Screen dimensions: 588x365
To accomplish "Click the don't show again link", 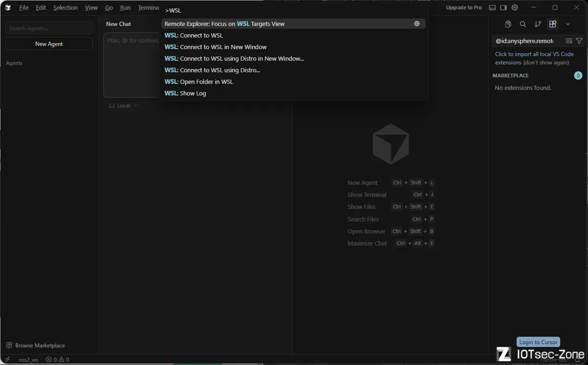I will [546, 63].
